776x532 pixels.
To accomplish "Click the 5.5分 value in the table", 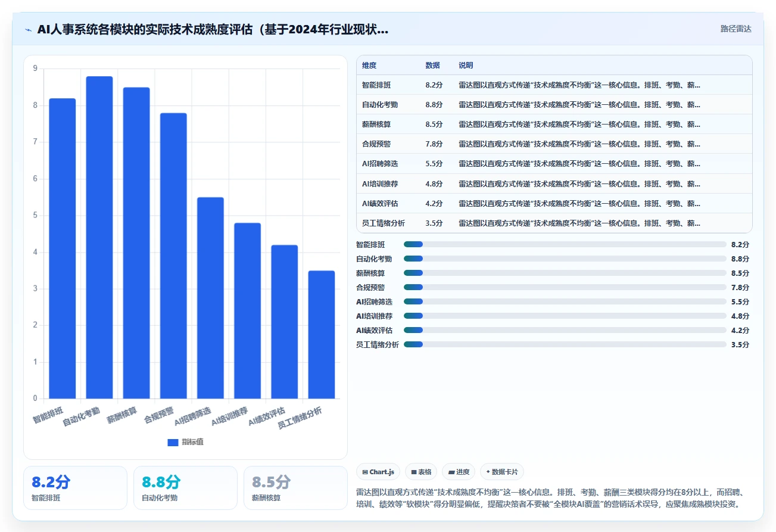I will pyautogui.click(x=434, y=164).
